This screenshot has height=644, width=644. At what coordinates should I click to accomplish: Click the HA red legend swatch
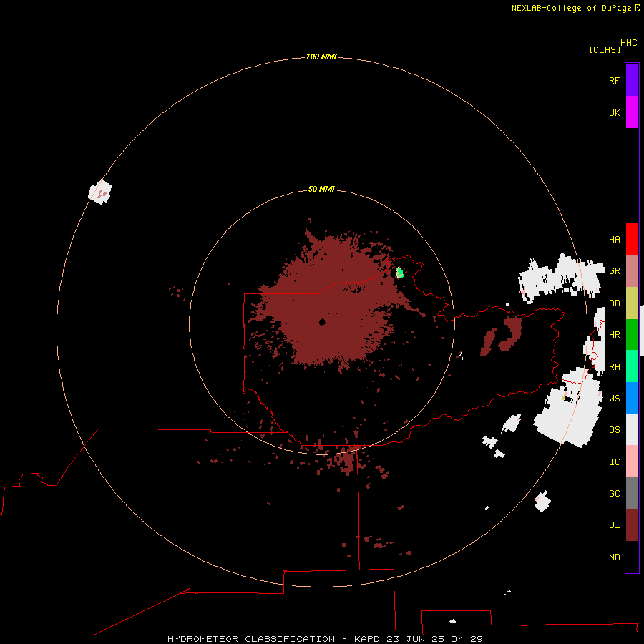(x=632, y=239)
